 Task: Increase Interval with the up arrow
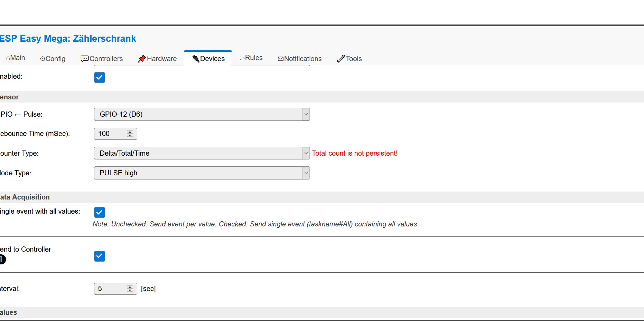coord(130,287)
